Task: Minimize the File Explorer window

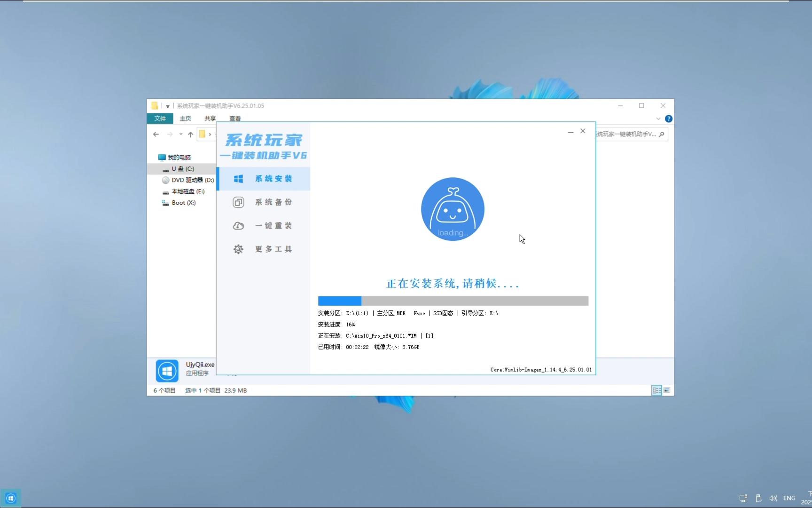Action: tap(620, 106)
